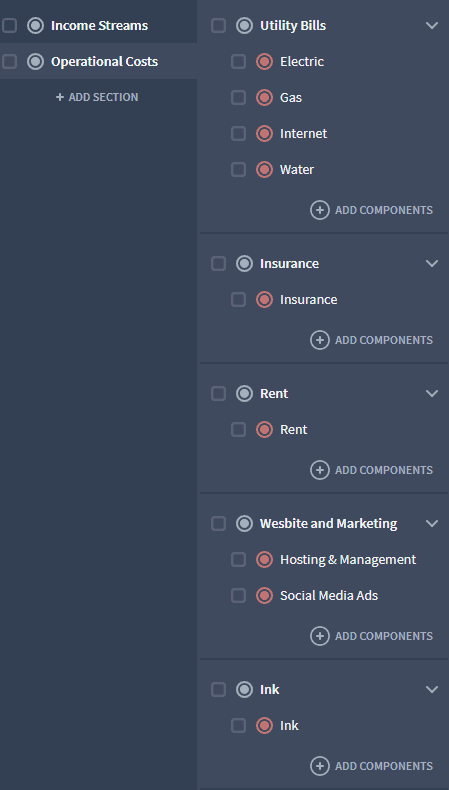The height and width of the screenshot is (790, 449).
Task: Click the red circle beside Ink component
Action: tap(265, 726)
